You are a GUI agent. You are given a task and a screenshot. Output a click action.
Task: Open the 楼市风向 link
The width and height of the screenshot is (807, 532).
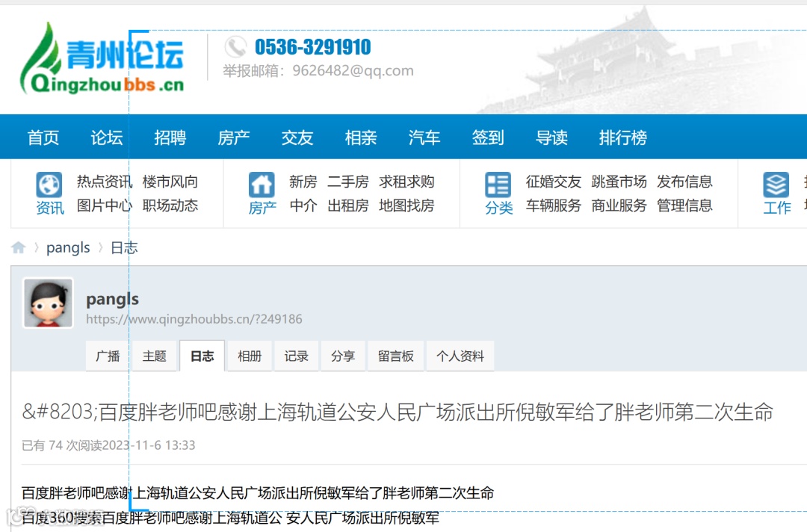click(170, 182)
